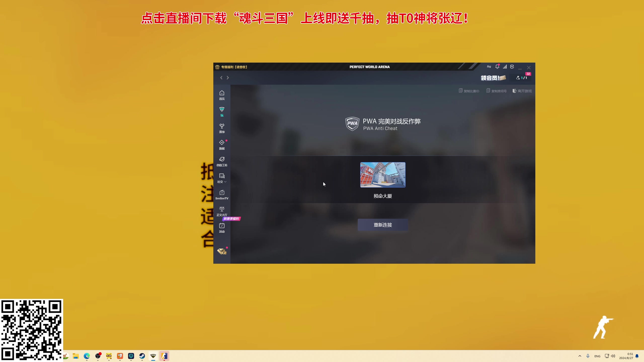The image size is (644, 362).
Task: Open the 数据 stats section
Action: 222,145
